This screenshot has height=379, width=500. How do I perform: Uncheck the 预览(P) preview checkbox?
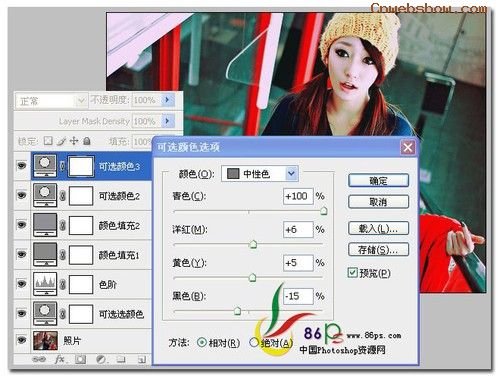point(352,273)
